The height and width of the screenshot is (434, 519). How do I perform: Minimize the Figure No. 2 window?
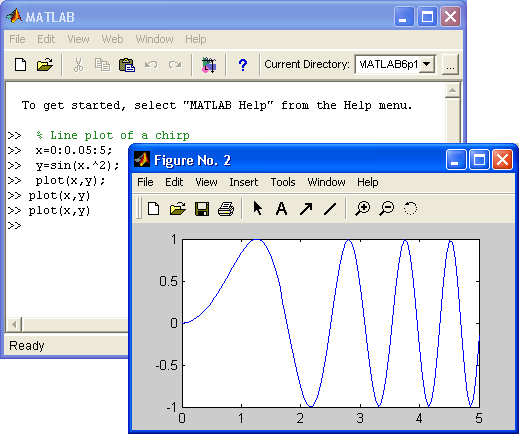tap(456, 160)
